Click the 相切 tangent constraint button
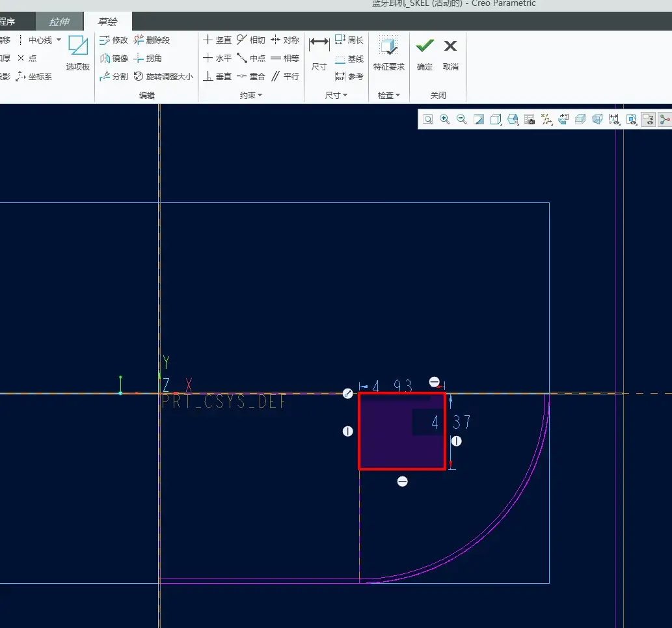The image size is (672, 628). (x=251, y=40)
